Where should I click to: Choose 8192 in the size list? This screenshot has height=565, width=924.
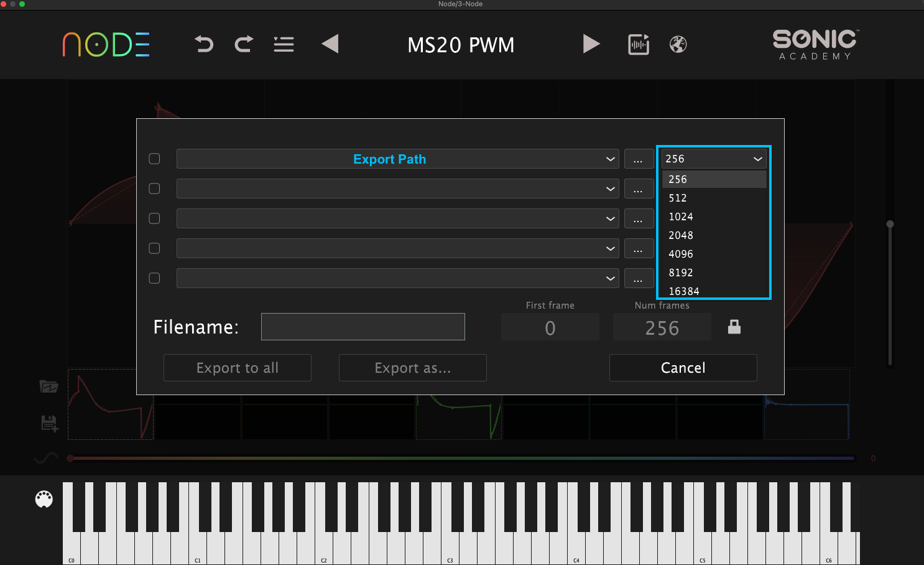681,273
